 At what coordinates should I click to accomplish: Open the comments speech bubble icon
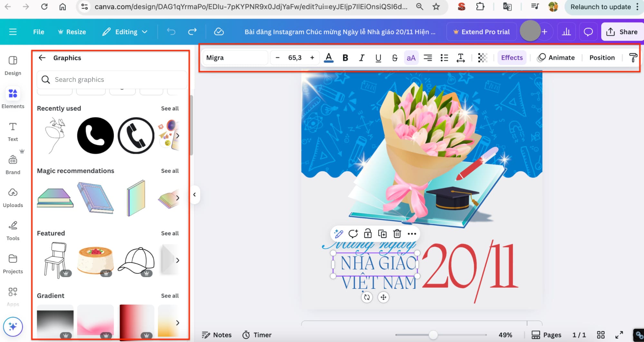pyautogui.click(x=588, y=32)
